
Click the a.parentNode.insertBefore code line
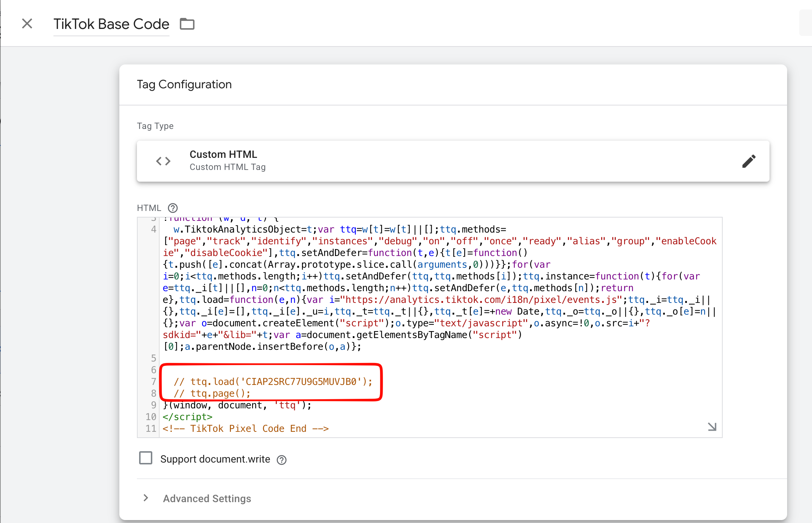pyautogui.click(x=262, y=346)
